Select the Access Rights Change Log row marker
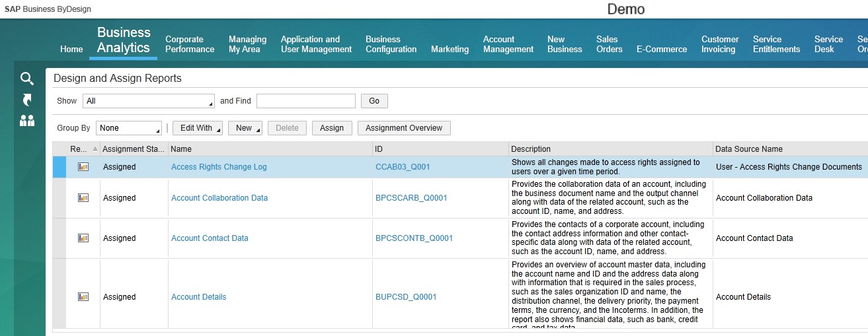This screenshot has width=868, height=336. (x=59, y=167)
